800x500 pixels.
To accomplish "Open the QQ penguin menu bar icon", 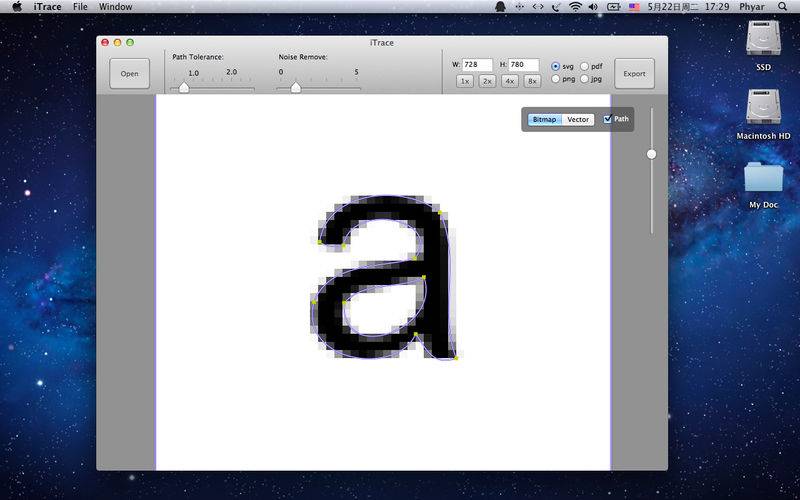I will click(500, 7).
